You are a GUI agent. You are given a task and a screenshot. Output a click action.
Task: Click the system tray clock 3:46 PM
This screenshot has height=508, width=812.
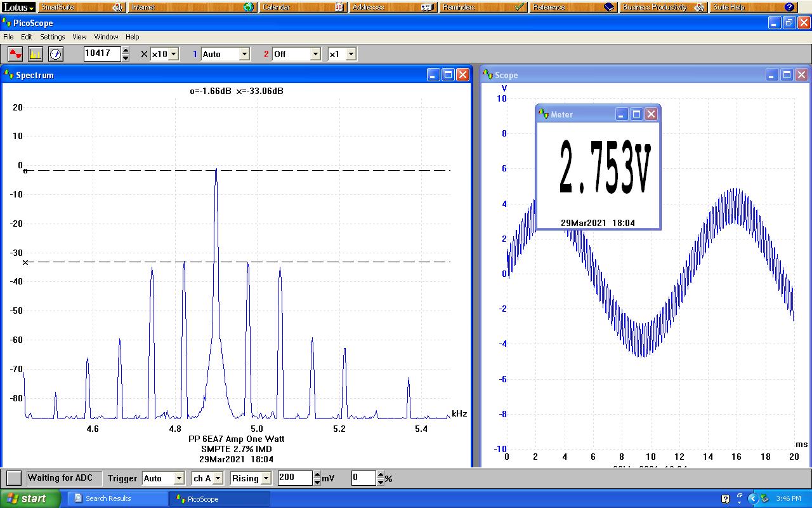coord(789,499)
